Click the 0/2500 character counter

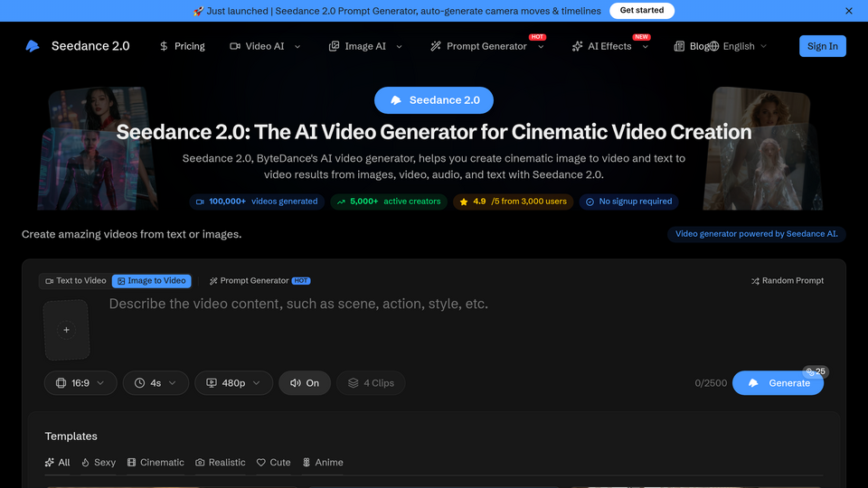point(711,383)
